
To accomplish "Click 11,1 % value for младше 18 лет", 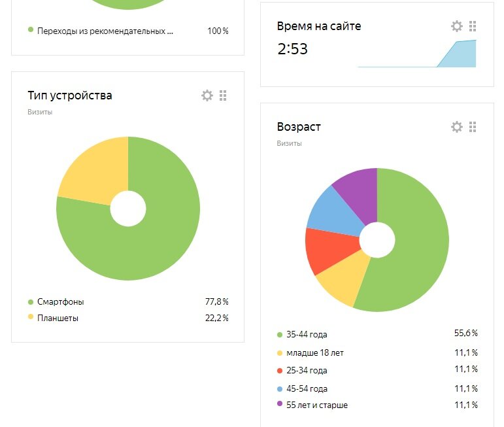I will coord(465,352).
